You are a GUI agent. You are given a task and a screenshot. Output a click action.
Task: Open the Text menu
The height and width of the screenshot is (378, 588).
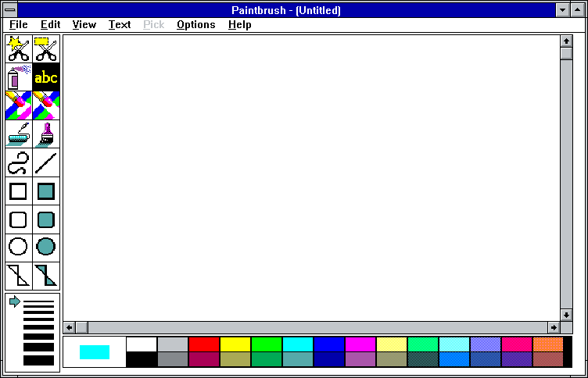click(120, 25)
